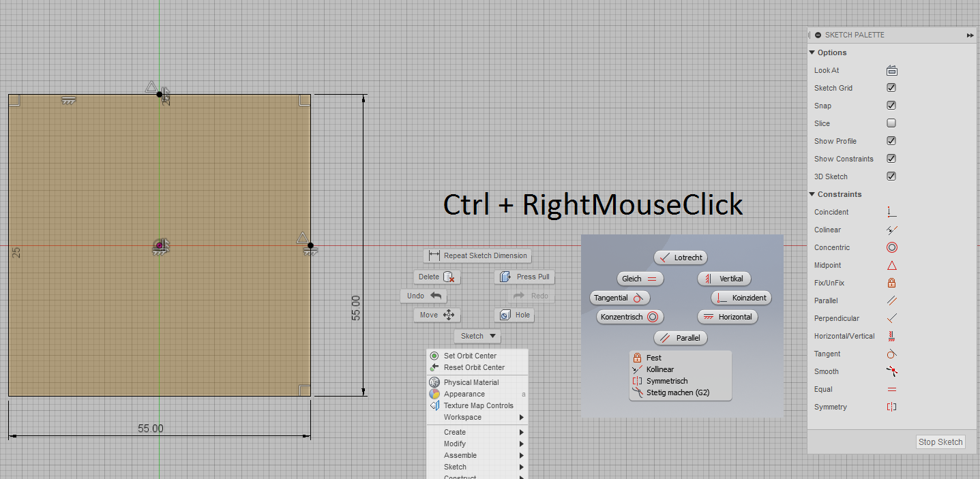Select the Gleich constraint
The width and height of the screenshot is (980, 479).
[x=640, y=279]
